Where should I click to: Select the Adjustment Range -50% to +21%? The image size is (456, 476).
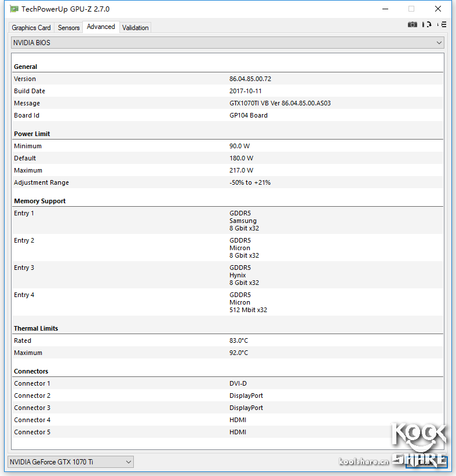pos(250,182)
